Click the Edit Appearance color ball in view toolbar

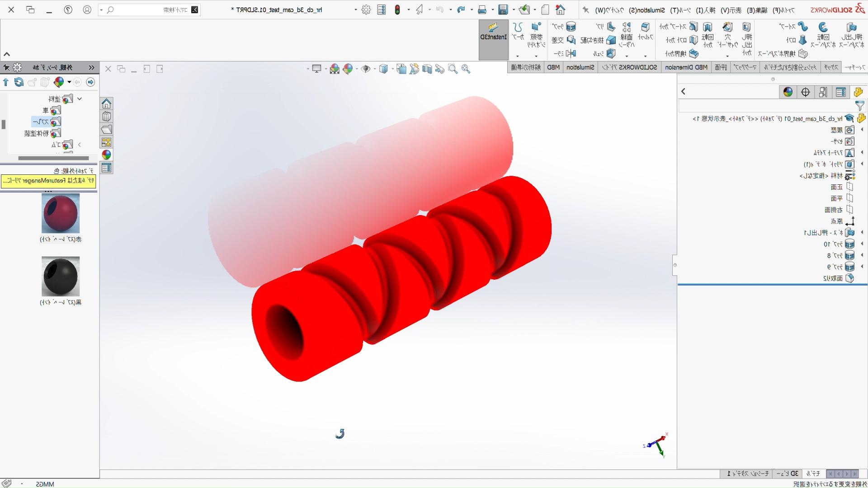348,69
